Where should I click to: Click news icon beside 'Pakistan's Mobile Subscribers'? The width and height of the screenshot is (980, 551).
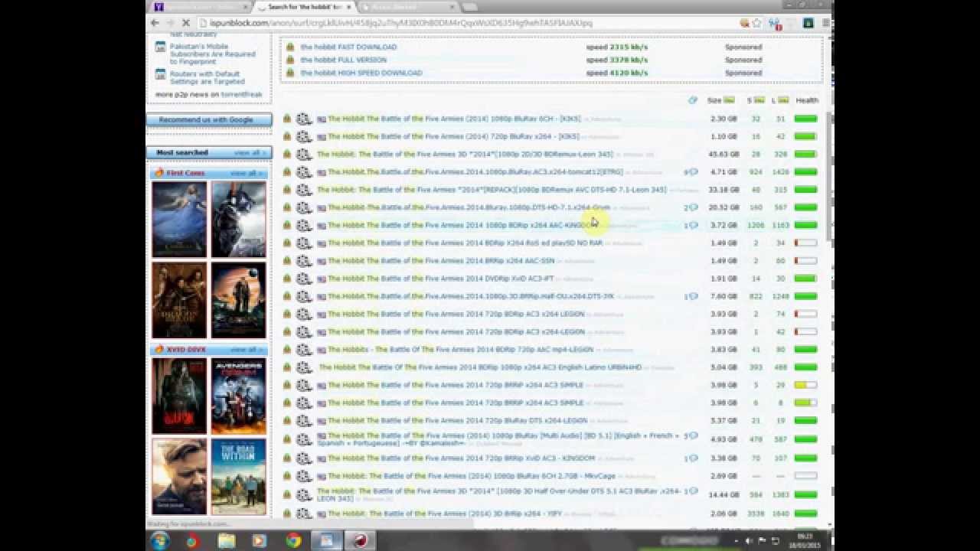click(x=161, y=47)
